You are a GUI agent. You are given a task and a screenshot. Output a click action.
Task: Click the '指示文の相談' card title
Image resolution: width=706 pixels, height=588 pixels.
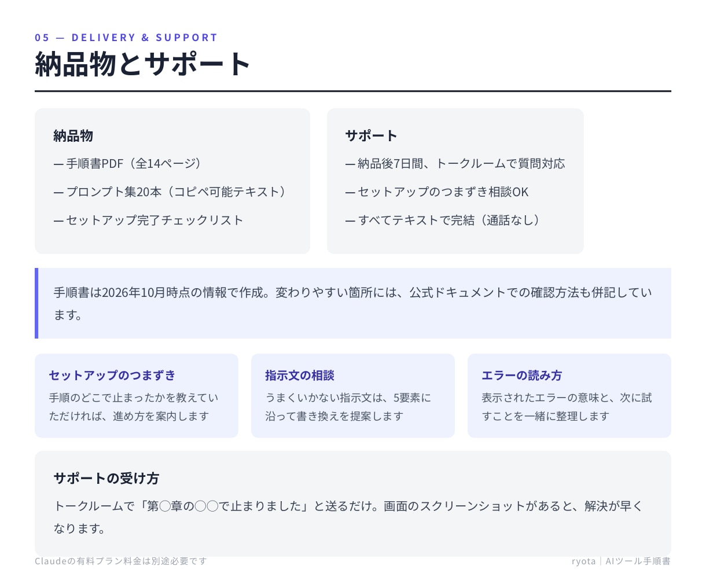(300, 376)
